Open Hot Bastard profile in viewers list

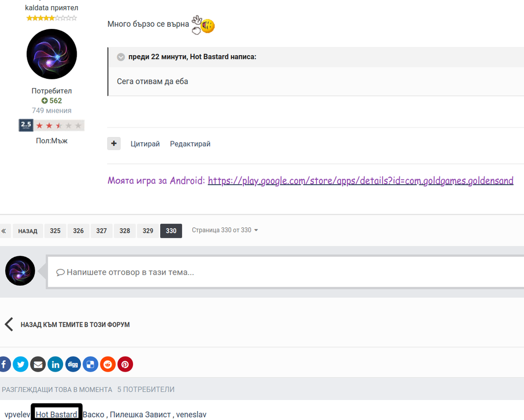coord(56,414)
